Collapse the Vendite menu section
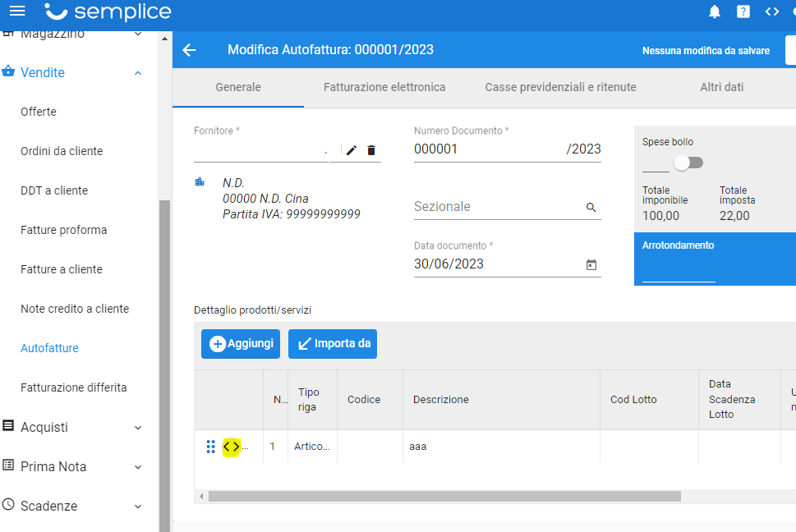The image size is (796, 532). point(138,73)
